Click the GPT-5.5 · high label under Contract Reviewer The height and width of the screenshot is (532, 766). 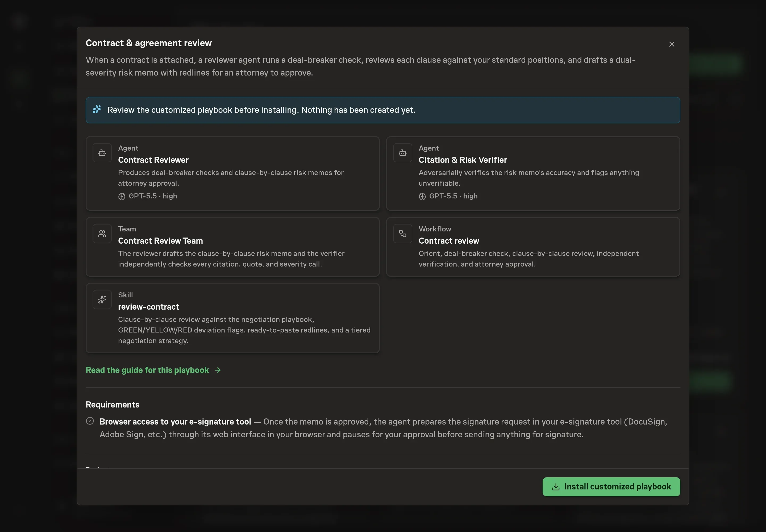[x=153, y=196]
